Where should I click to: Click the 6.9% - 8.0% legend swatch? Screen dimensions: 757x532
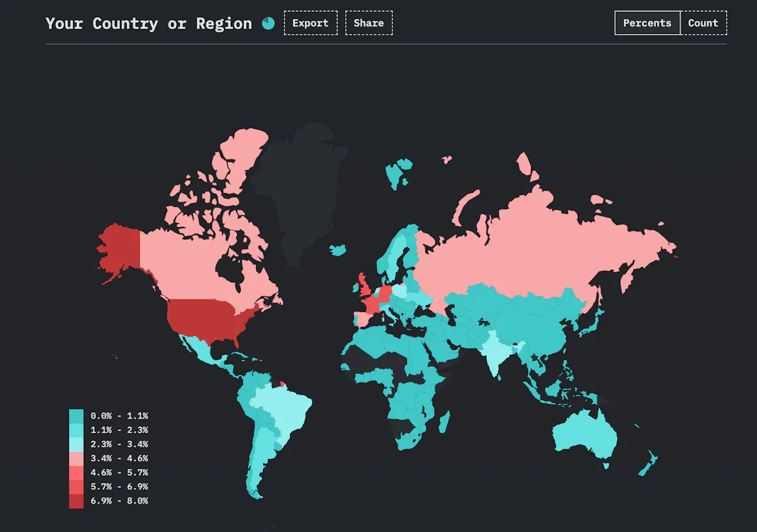pos(76,501)
